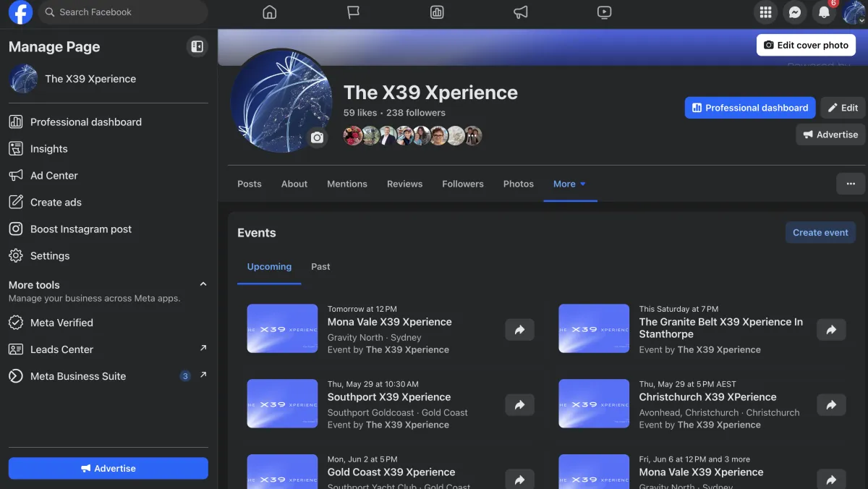Open the megaphone Ads icon in top navigation
The width and height of the screenshot is (868, 489).
pyautogui.click(x=521, y=12)
